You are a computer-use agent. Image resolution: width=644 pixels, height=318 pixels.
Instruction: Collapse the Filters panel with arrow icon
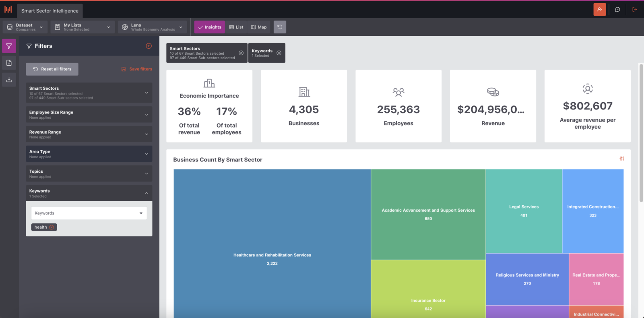149,46
